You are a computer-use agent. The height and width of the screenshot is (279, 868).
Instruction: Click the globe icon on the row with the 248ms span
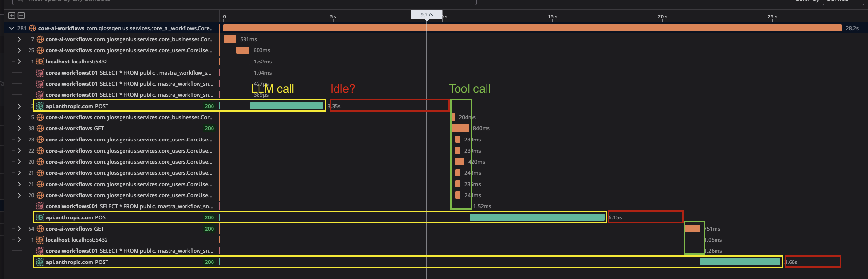[40, 173]
